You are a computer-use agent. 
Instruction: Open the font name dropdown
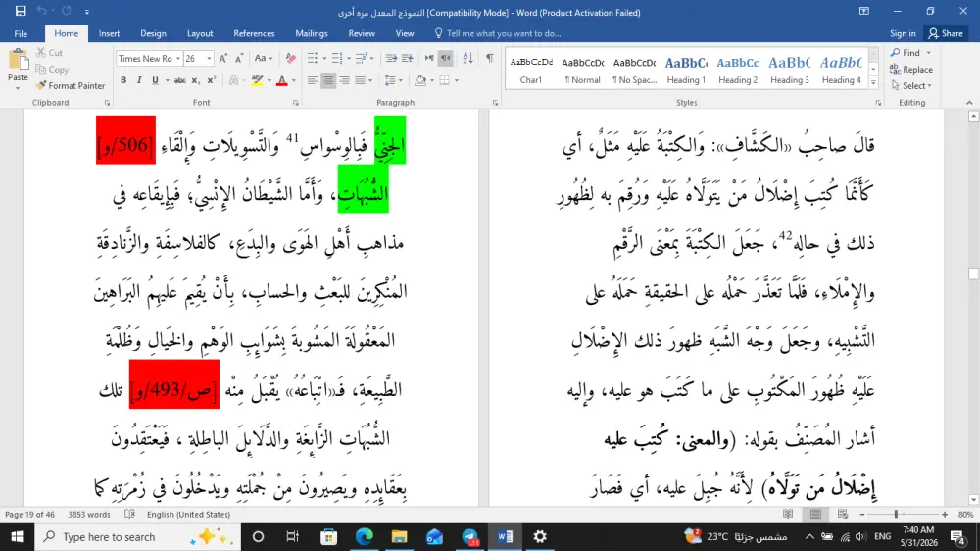pyautogui.click(x=178, y=58)
